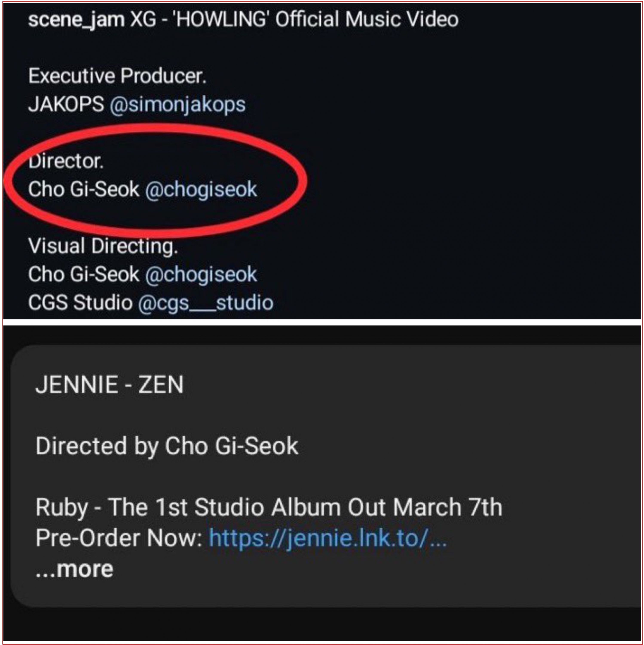
Task: Click "Cho Gi-Seok" name under Director
Action: tap(83, 190)
